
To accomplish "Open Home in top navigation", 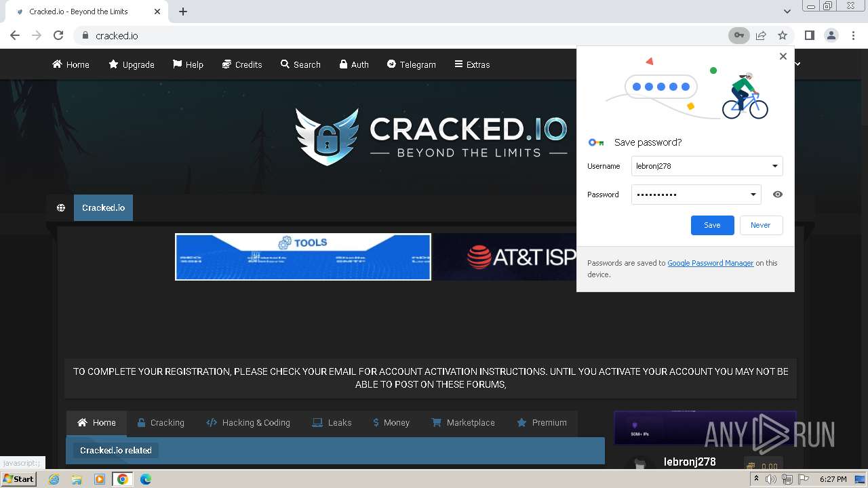I will pos(71,64).
